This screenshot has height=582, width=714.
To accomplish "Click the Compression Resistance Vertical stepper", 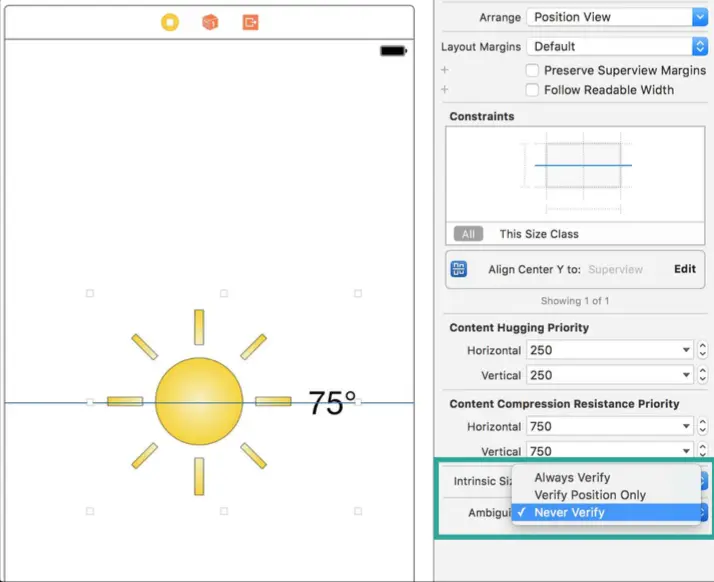I will point(703,450).
